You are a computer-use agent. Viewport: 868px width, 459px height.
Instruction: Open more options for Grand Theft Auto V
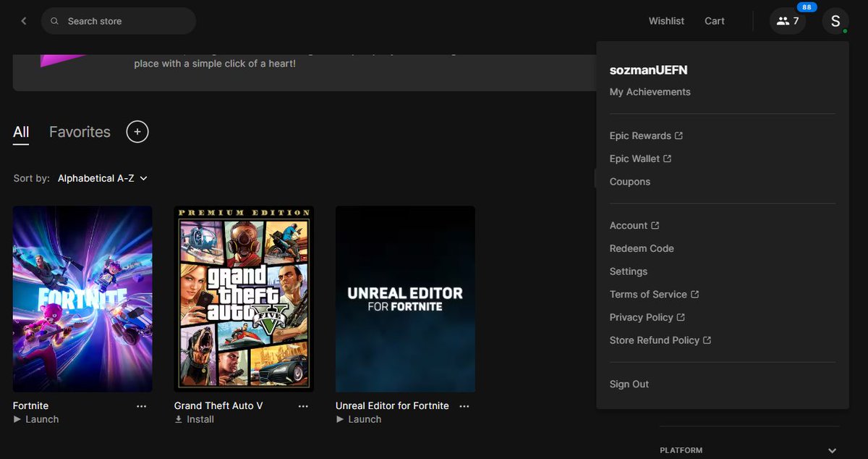click(303, 406)
